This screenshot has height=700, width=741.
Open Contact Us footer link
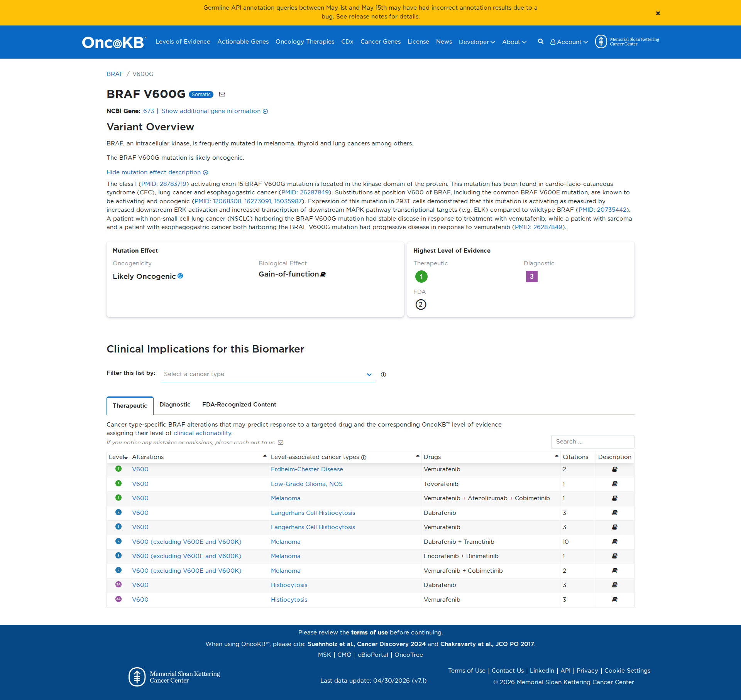point(508,671)
